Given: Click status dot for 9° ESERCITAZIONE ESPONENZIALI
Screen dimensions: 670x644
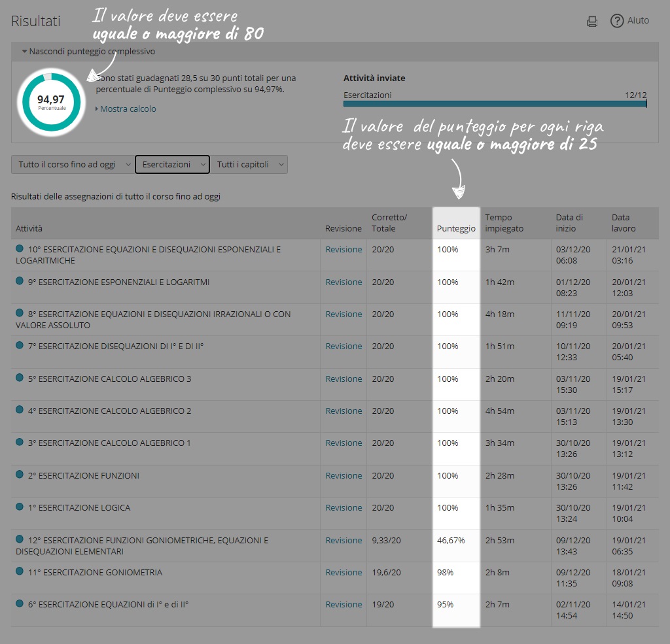Looking at the screenshot, I should tap(20, 281).
